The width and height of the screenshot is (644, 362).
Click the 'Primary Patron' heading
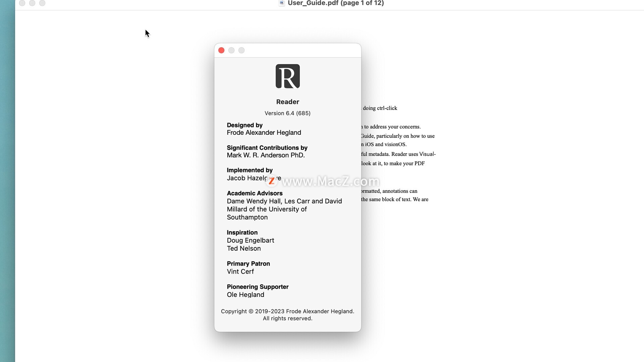[x=248, y=264]
